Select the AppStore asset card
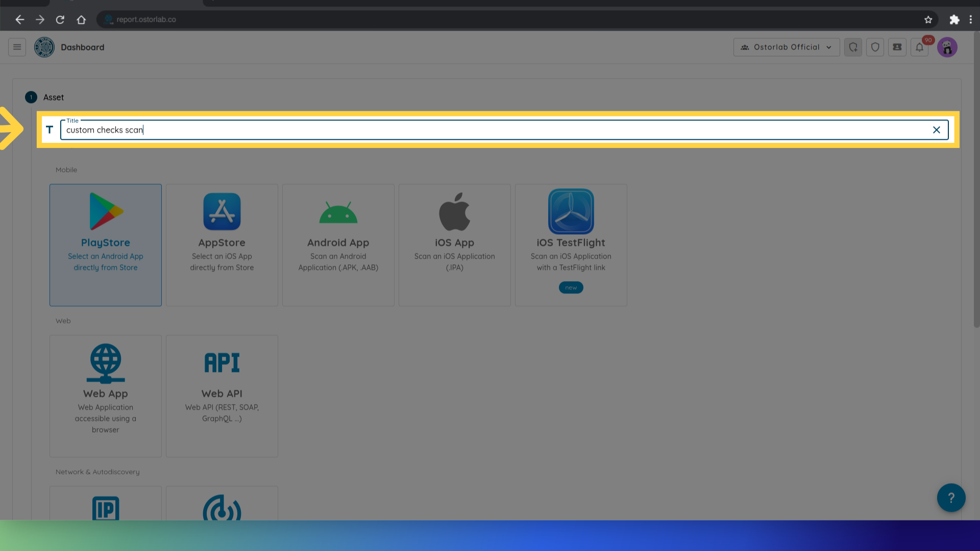Screen dimensions: 980x551 pyautogui.click(x=222, y=245)
